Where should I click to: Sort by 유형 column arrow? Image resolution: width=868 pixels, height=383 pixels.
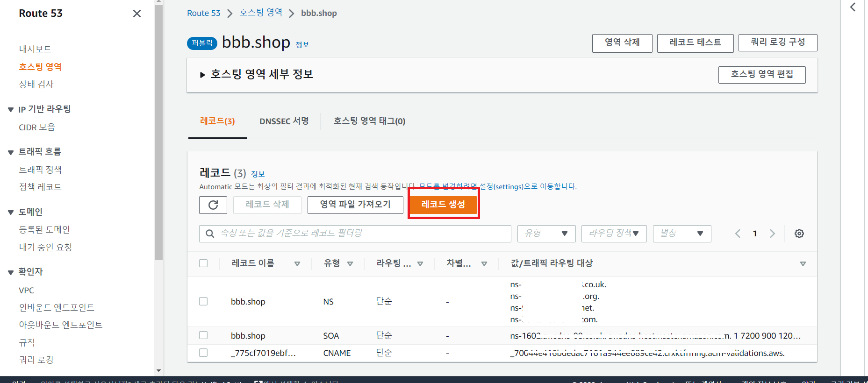[350, 264]
